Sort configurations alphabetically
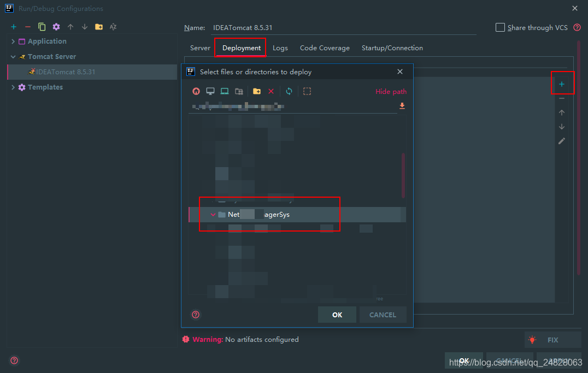This screenshot has width=588, height=373. [113, 27]
